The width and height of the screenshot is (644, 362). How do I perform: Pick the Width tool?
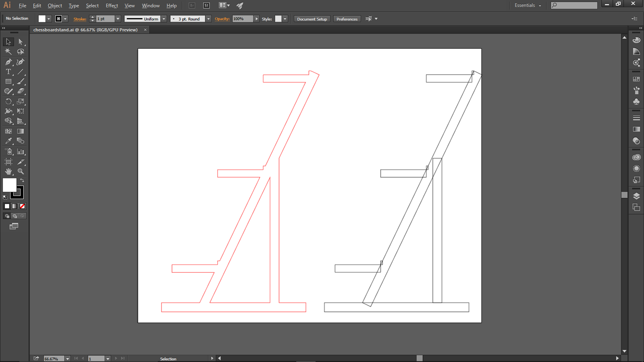coord(8,111)
